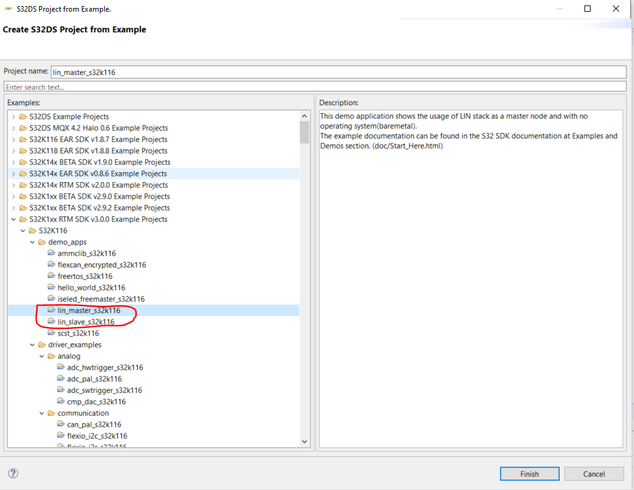Open the help question mark icon
This screenshot has width=634, height=490.
click(x=13, y=473)
